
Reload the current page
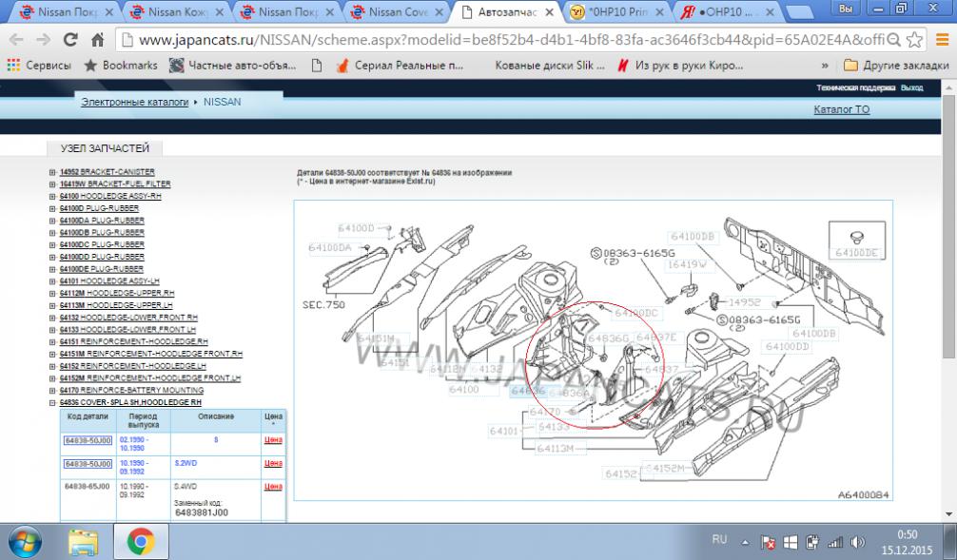point(70,40)
